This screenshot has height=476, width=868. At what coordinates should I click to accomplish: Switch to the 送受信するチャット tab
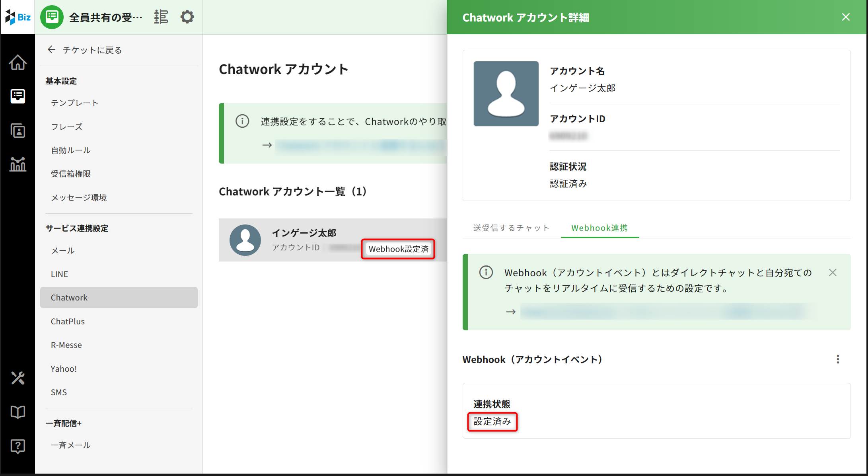pyautogui.click(x=511, y=228)
